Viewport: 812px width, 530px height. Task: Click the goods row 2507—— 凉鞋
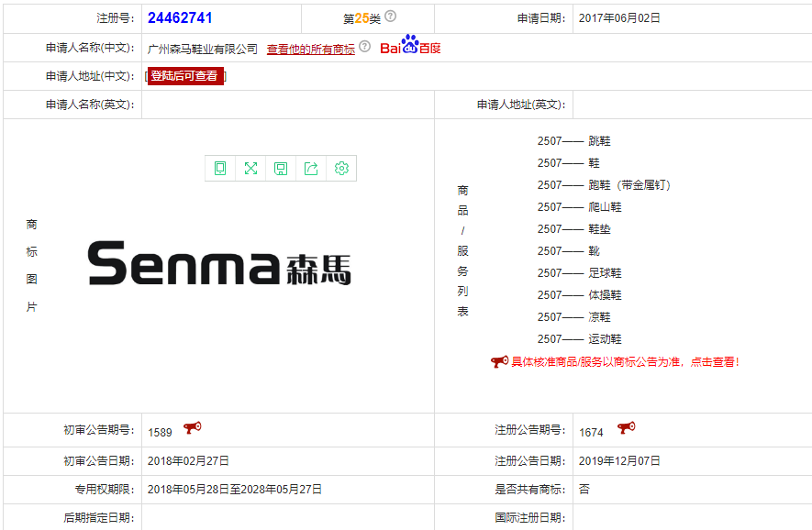pos(573,316)
